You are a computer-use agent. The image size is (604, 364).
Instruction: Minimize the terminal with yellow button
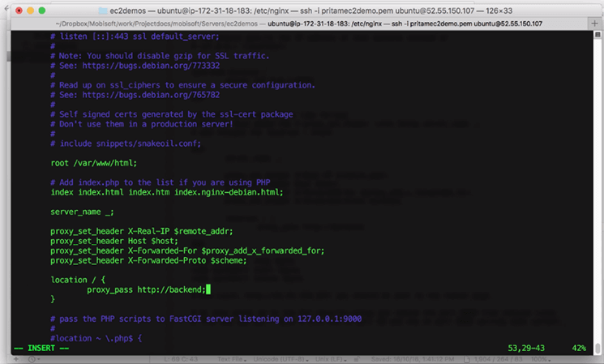pyautogui.click(x=31, y=11)
